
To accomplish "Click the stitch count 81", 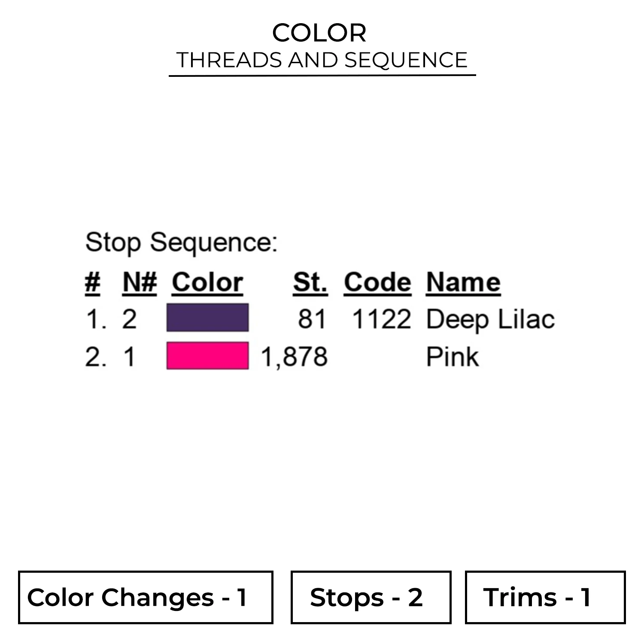I will pyautogui.click(x=312, y=320).
